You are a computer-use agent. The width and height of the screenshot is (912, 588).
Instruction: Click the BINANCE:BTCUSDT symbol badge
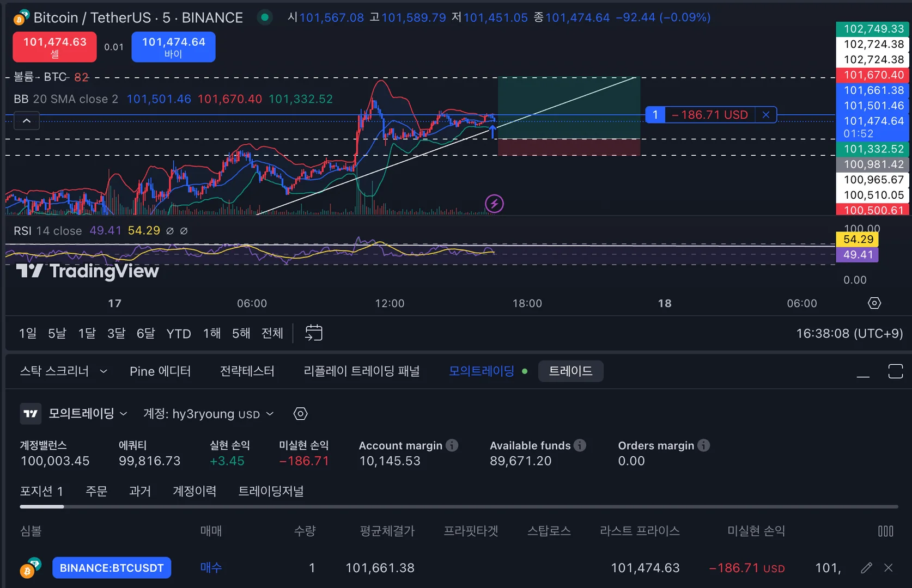pyautogui.click(x=112, y=568)
